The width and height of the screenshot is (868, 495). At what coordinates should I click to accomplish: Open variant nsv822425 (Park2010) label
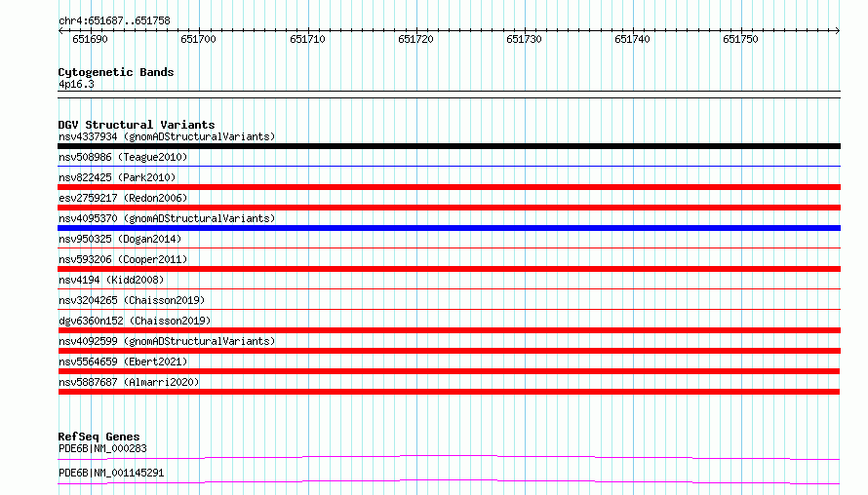click(x=117, y=177)
